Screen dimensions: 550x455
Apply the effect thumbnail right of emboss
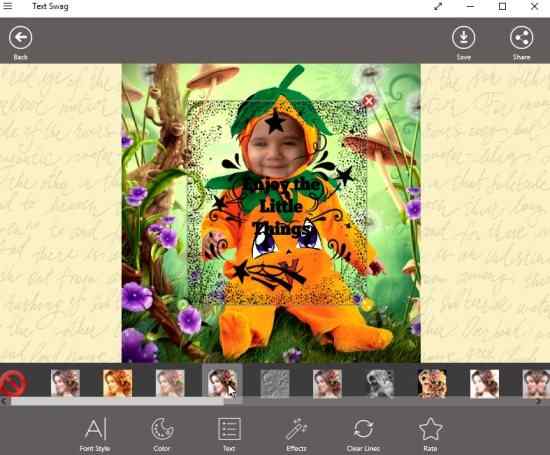(327, 383)
